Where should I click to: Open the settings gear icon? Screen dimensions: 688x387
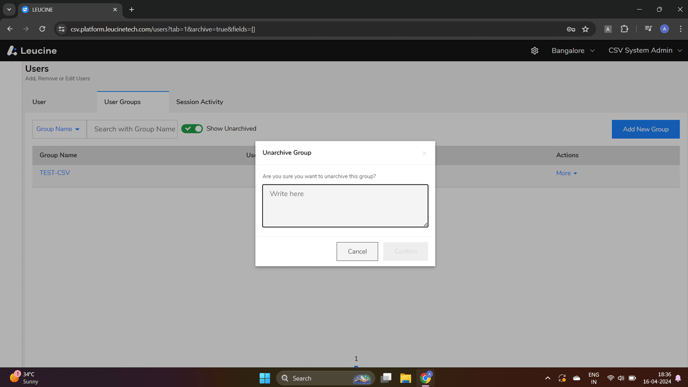point(534,50)
